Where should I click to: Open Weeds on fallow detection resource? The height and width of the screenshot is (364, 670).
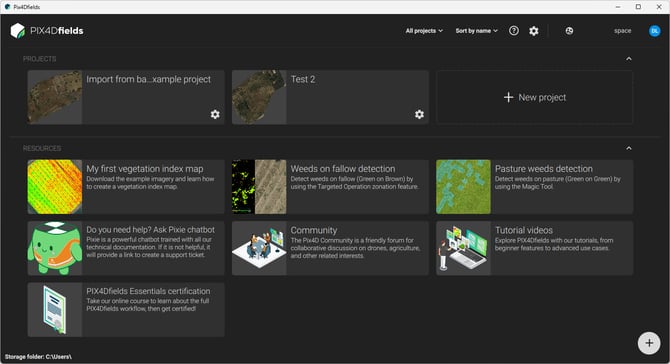pyautogui.click(x=330, y=187)
